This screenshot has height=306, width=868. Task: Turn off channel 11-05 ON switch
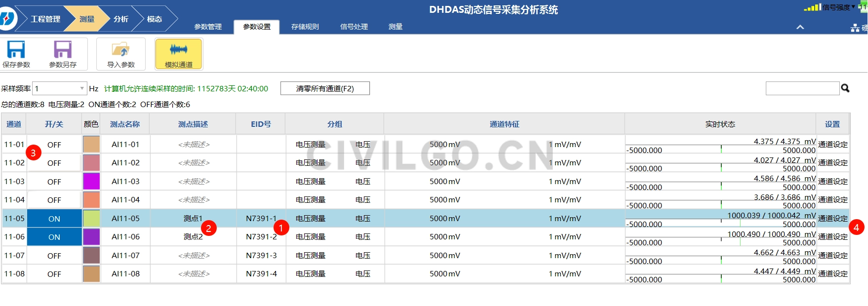(x=54, y=219)
